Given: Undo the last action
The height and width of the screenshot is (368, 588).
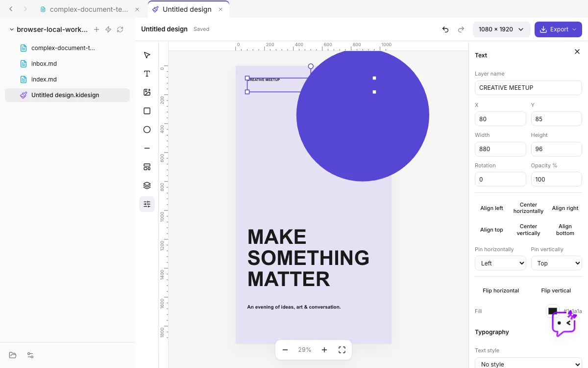Looking at the screenshot, I should coord(445,29).
